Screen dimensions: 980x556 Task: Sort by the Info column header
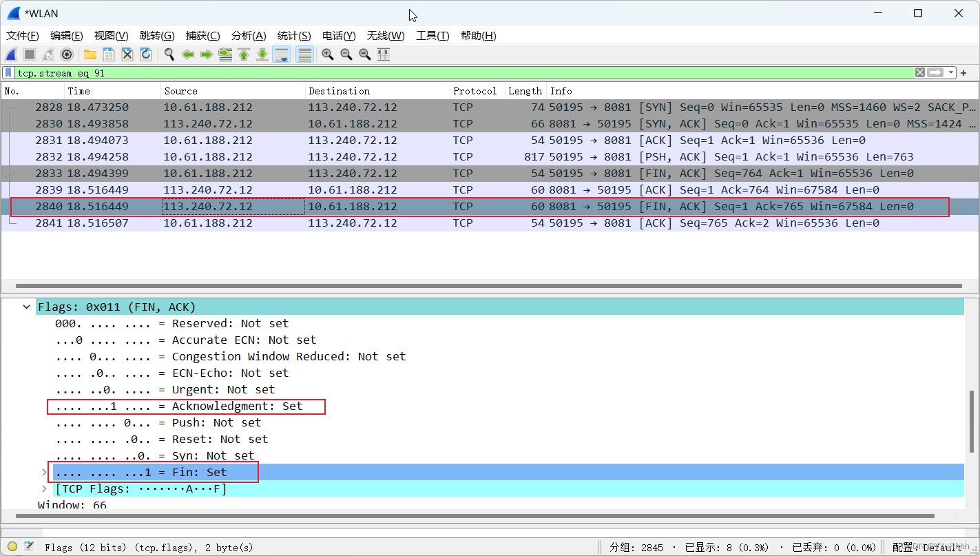pyautogui.click(x=763, y=91)
